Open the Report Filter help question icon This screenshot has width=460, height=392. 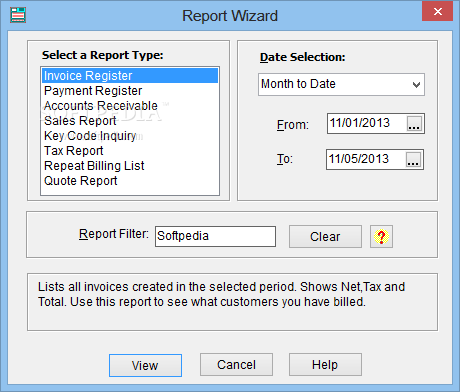tap(381, 237)
